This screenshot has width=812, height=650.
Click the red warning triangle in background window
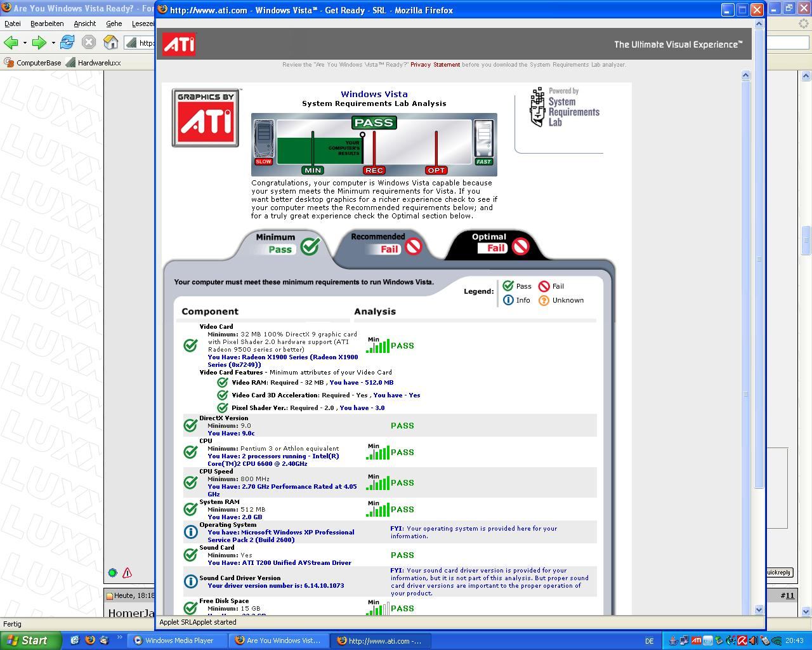click(128, 573)
